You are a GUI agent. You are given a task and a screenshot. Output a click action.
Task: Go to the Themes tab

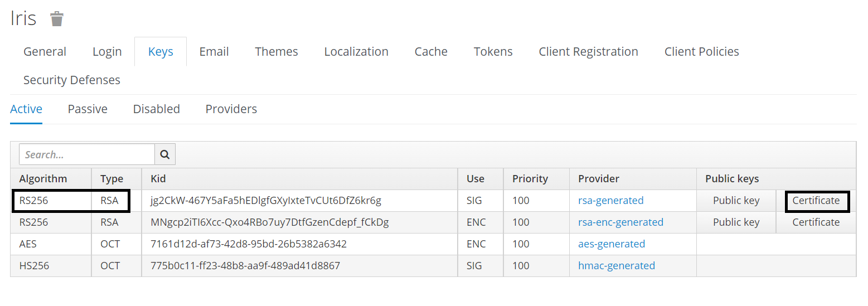tap(276, 52)
